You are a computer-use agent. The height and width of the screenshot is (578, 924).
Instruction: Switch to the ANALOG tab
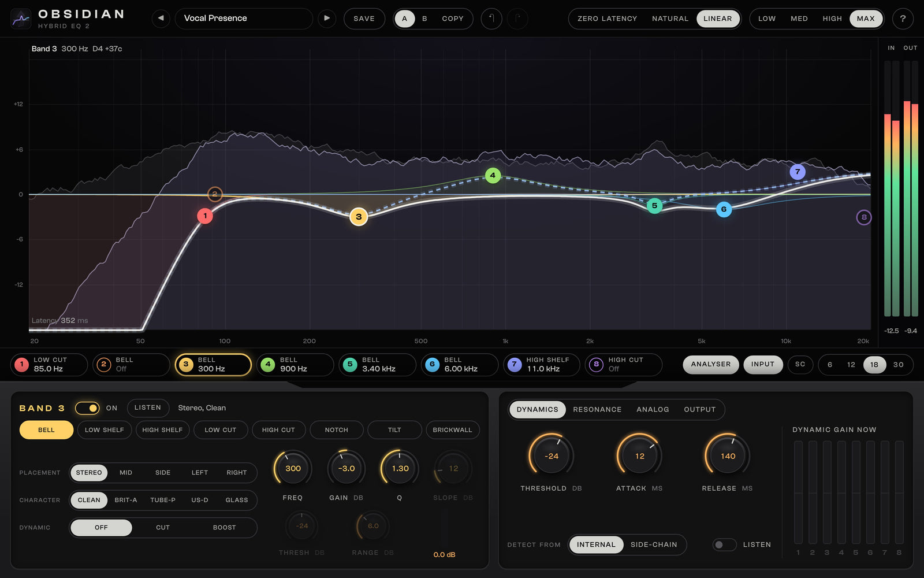click(653, 409)
